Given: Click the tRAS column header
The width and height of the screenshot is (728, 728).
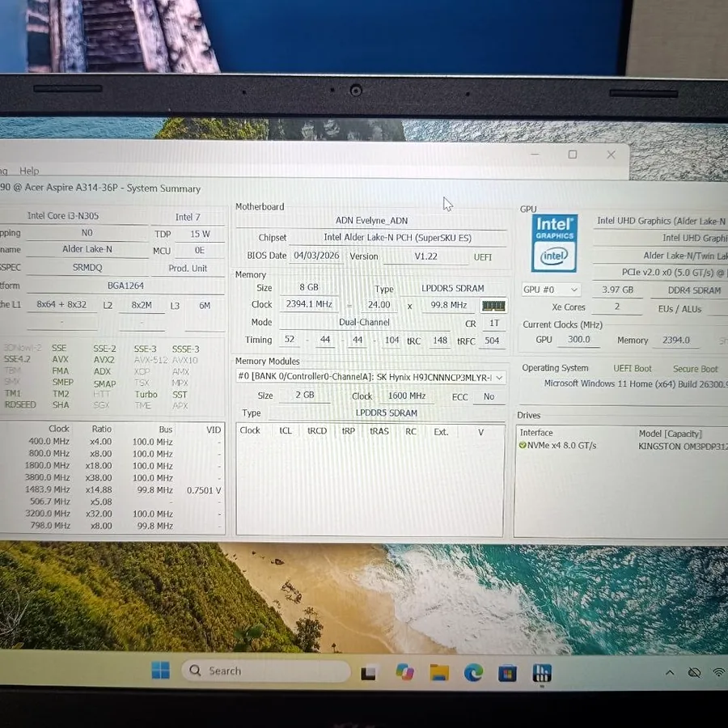Looking at the screenshot, I should [x=379, y=431].
